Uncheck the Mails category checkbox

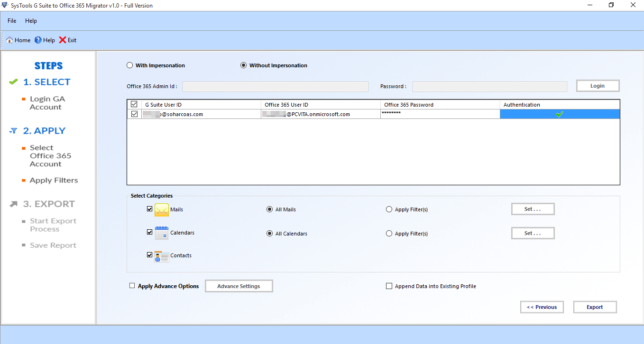click(x=150, y=209)
